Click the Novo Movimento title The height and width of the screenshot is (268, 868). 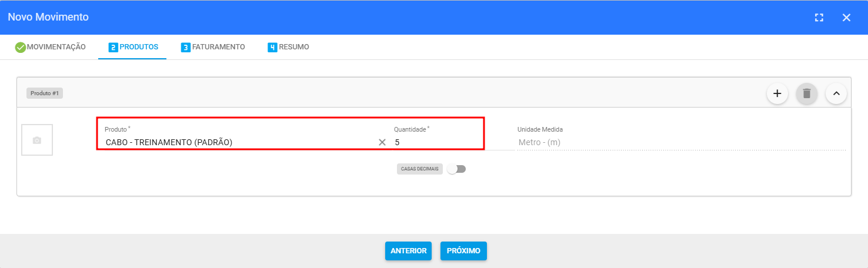coord(48,17)
